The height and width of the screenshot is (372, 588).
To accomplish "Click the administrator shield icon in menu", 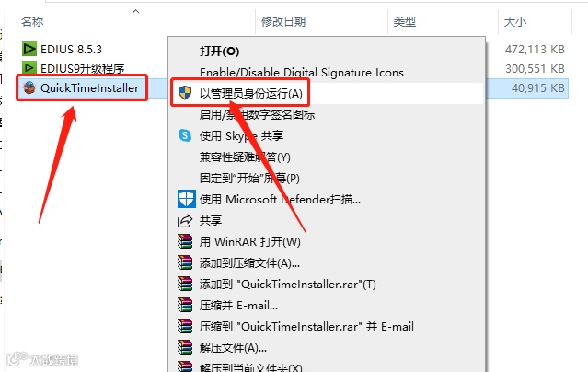I will coord(185,93).
